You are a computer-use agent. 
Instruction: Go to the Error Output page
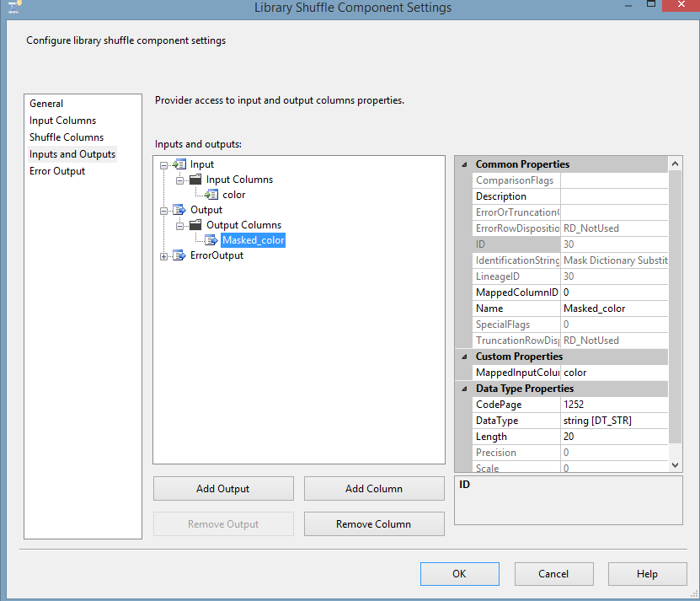pyautogui.click(x=57, y=171)
